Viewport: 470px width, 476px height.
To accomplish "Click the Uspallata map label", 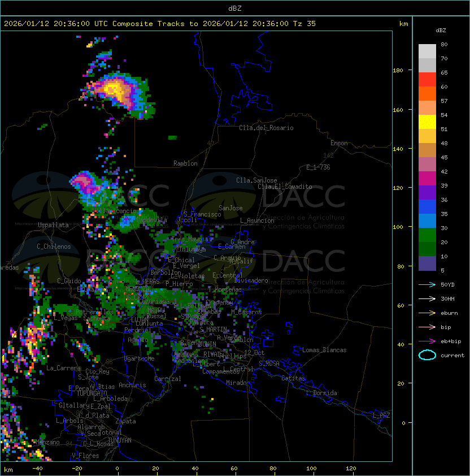I will click(53, 225).
